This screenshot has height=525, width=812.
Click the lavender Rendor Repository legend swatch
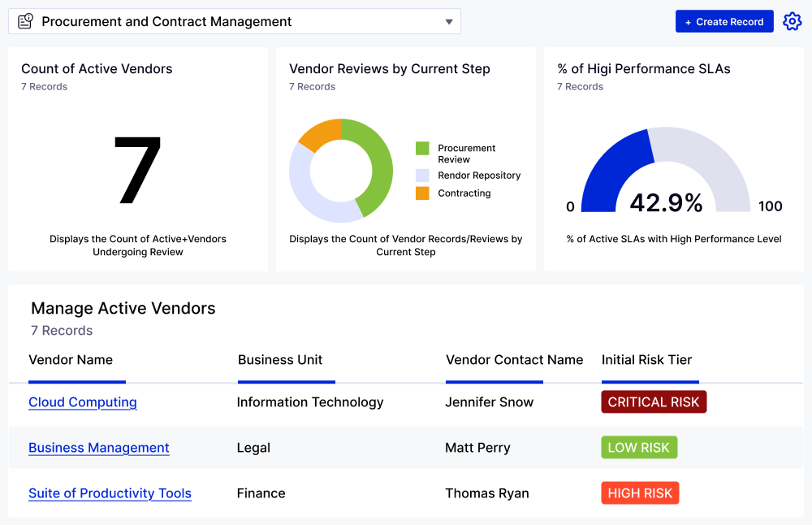coord(422,176)
